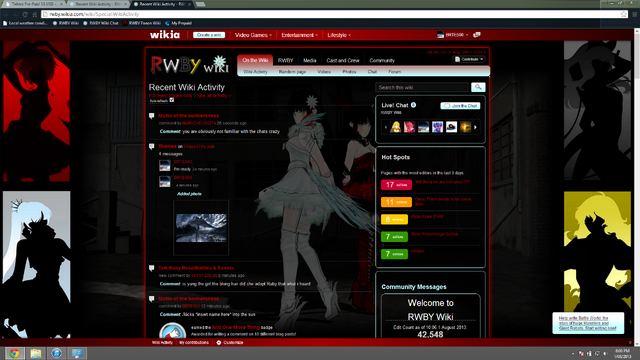
Task: Click the first activity entry's comment bubble icon
Action: click(x=151, y=116)
